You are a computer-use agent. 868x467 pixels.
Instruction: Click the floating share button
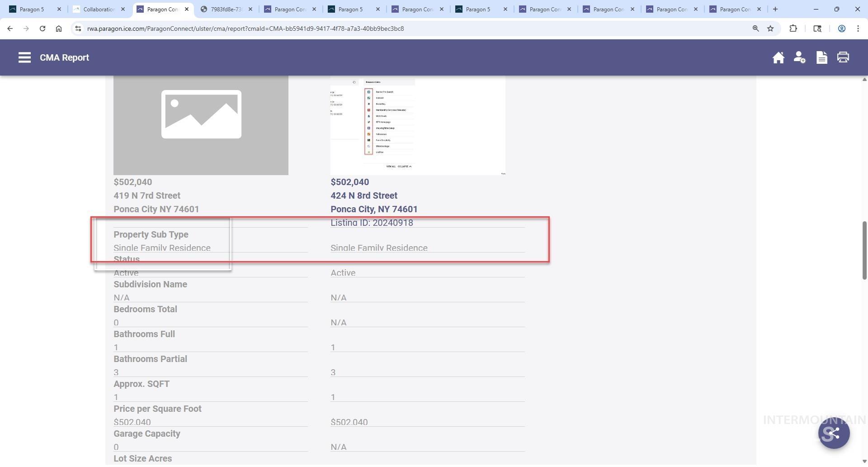[x=834, y=433]
